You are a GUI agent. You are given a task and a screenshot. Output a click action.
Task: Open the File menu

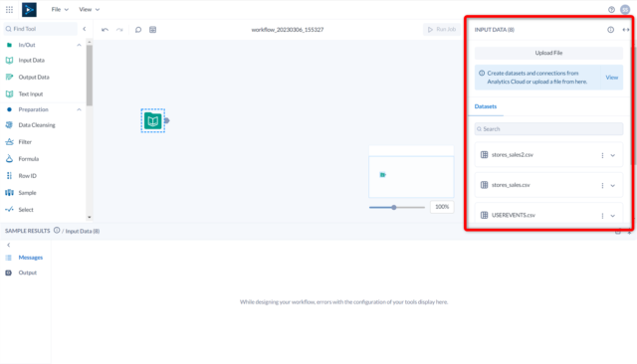click(x=60, y=9)
